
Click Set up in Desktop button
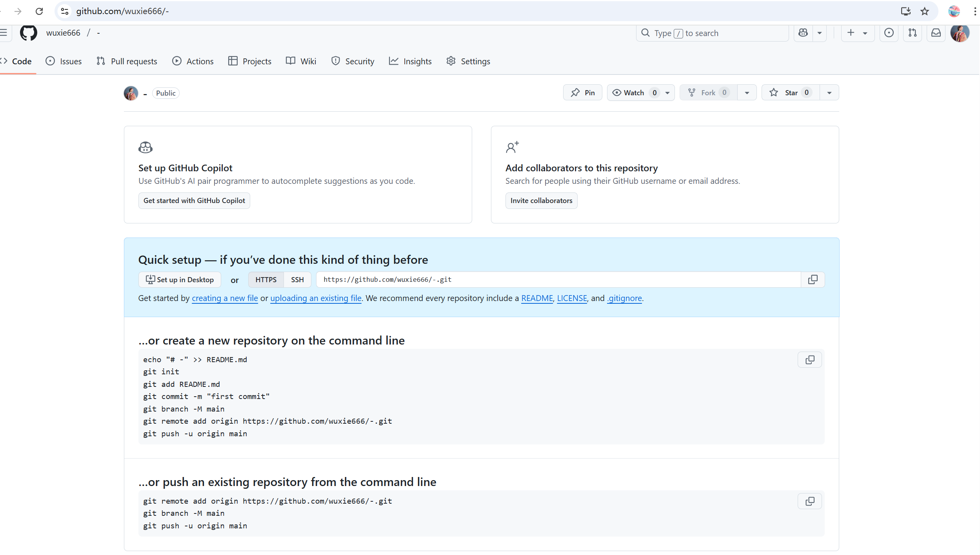pyautogui.click(x=180, y=279)
